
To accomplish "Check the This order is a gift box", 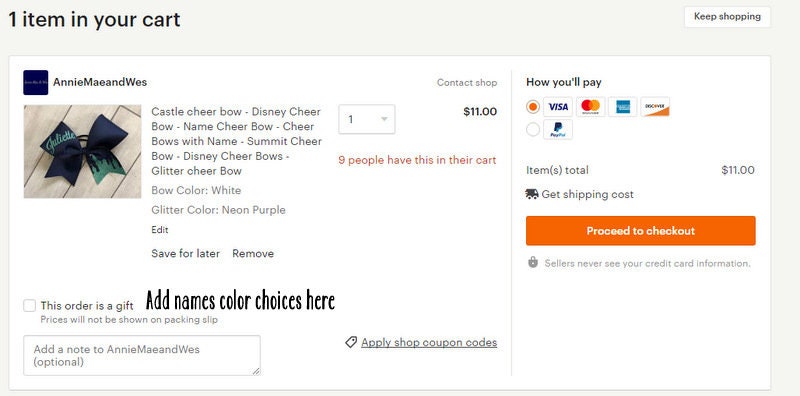I will coord(30,306).
